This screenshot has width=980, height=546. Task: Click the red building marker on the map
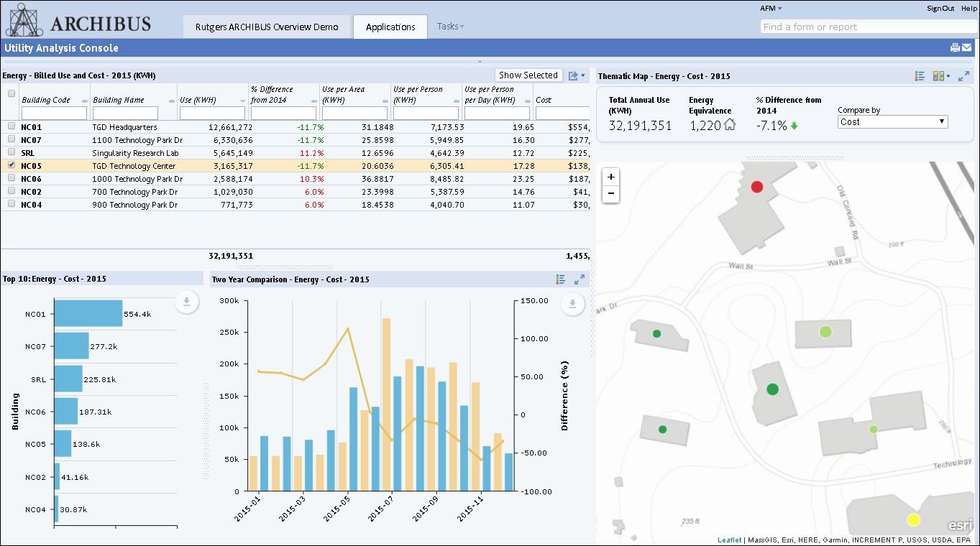(x=756, y=187)
